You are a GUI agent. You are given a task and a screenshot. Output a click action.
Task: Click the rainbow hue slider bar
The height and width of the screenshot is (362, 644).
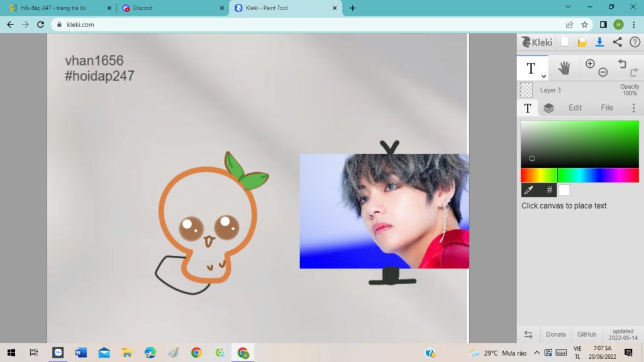coord(579,175)
